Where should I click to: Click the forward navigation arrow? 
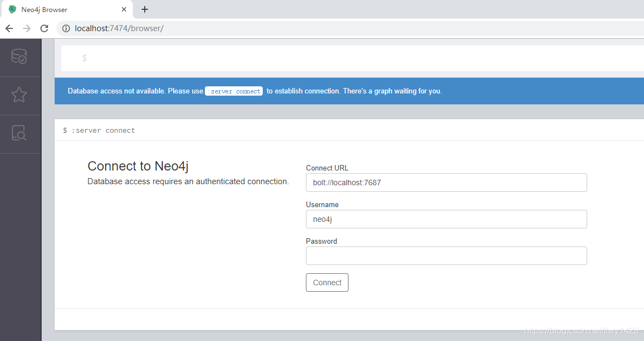26,28
